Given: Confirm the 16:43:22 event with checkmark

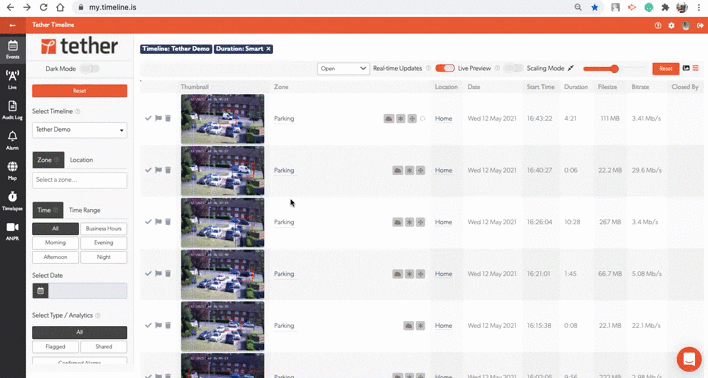Looking at the screenshot, I should click(148, 118).
